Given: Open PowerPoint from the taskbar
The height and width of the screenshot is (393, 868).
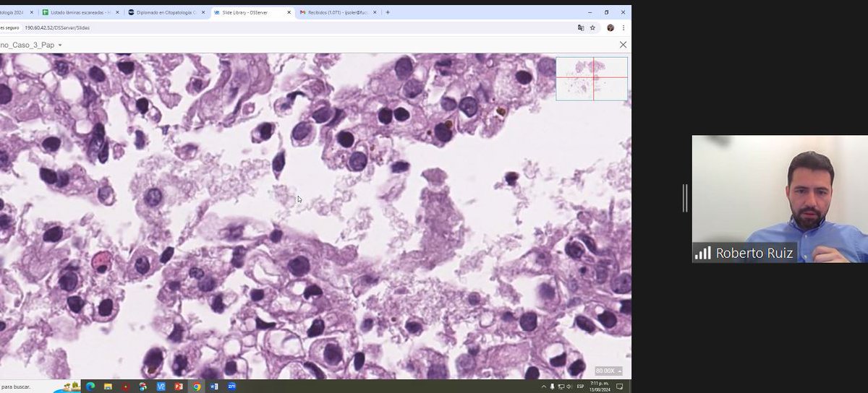Looking at the screenshot, I should [179, 386].
